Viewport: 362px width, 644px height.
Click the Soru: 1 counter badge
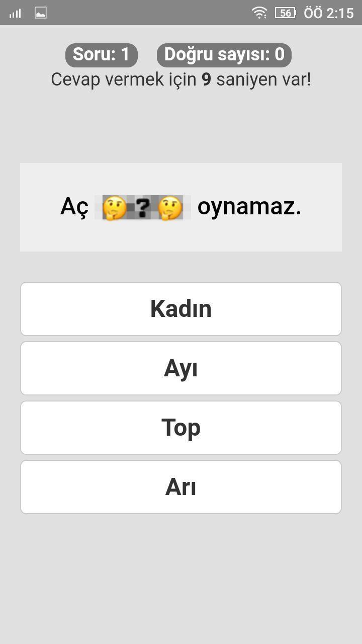(x=101, y=55)
